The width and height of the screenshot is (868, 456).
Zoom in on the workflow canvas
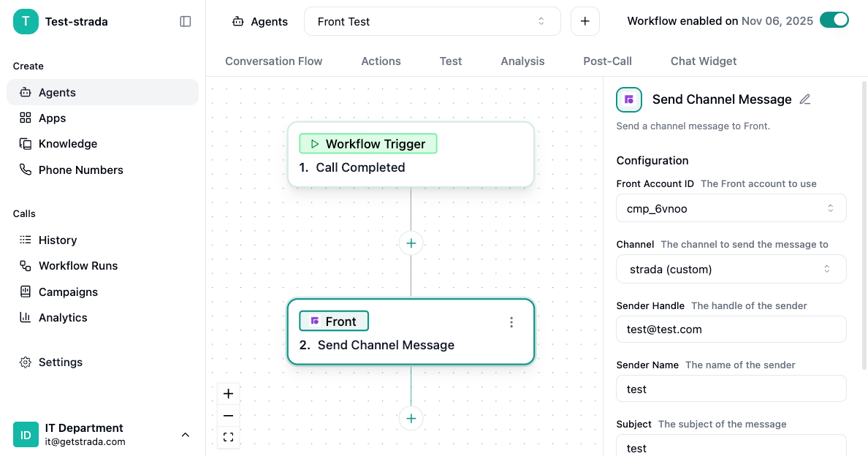pos(228,394)
